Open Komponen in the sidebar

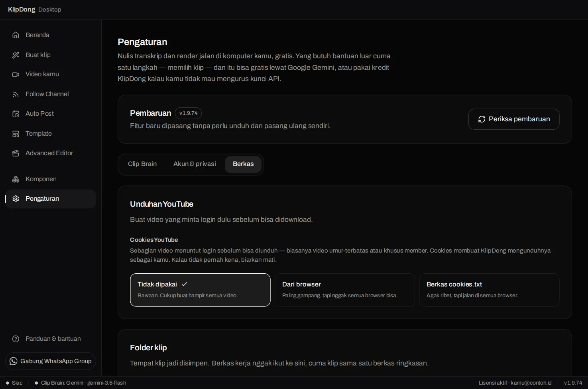pyautogui.click(x=51, y=179)
